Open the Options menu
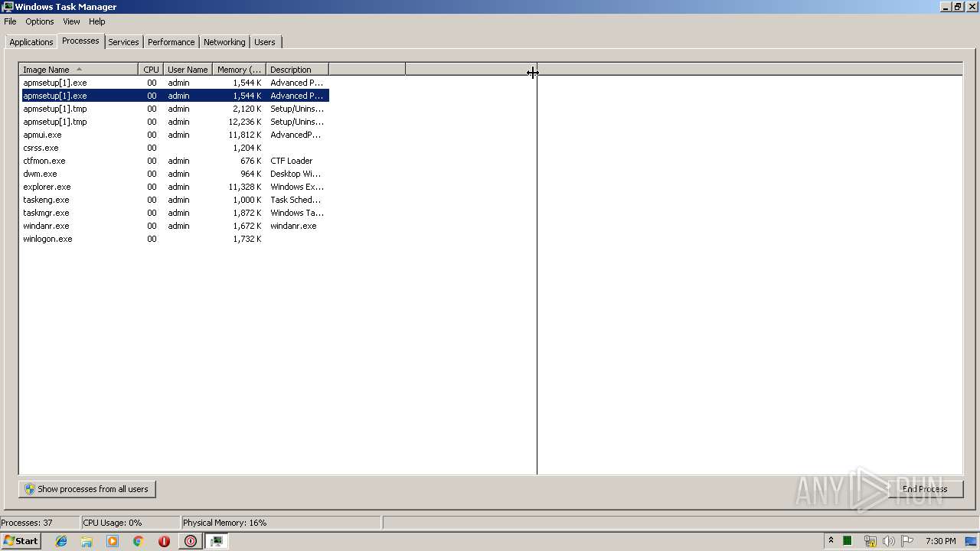Viewport: 980px width, 551px height. click(x=40, y=21)
